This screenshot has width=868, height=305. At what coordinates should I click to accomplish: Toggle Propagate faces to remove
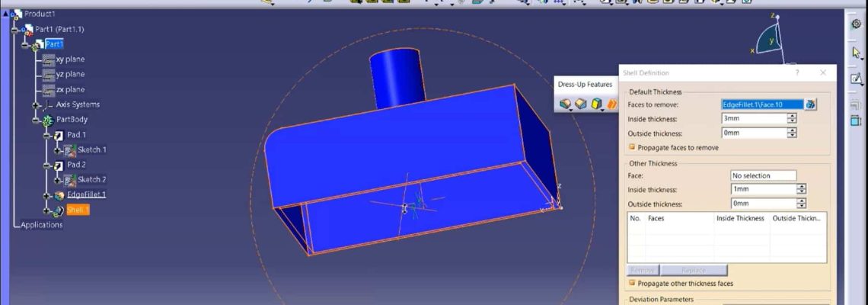[x=632, y=147]
